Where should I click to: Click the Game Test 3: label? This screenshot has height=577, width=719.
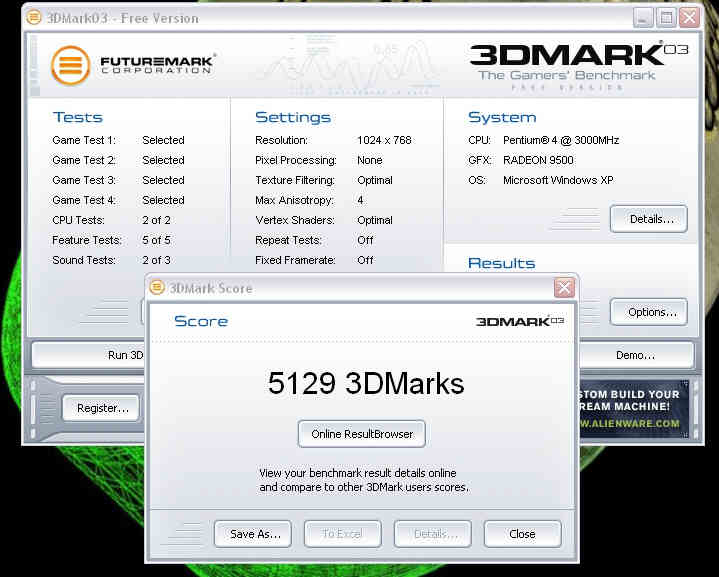(84, 180)
